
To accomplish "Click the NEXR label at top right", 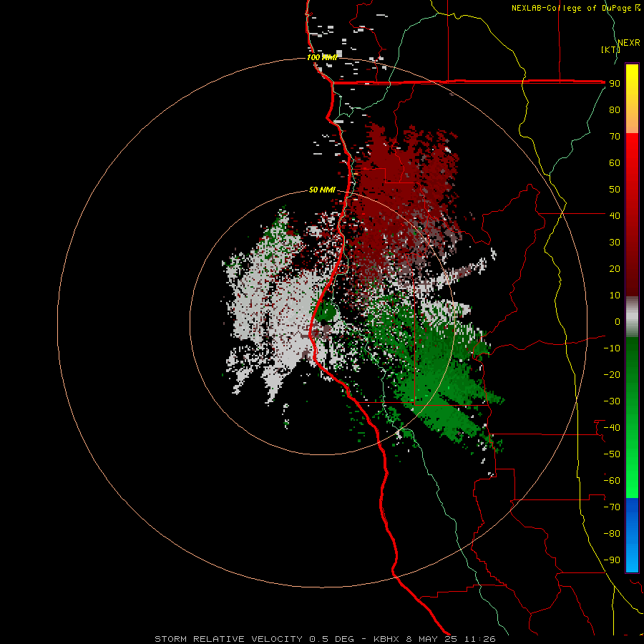I will [629, 43].
